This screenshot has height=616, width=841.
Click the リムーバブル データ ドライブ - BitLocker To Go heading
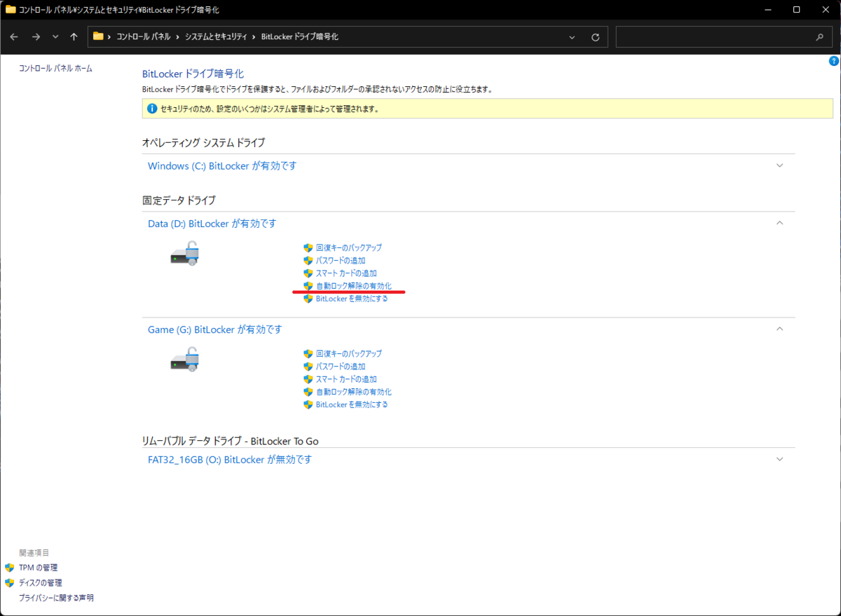(x=230, y=441)
